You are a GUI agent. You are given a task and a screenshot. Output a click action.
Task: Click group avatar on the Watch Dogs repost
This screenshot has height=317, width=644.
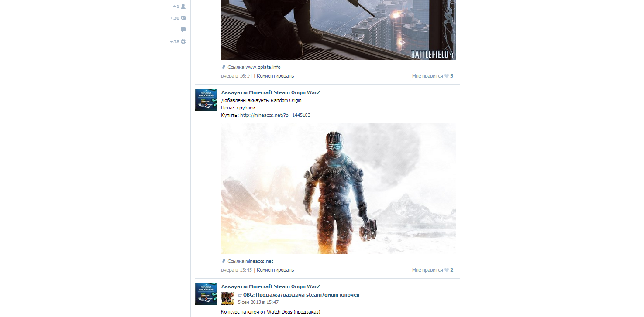click(206, 294)
